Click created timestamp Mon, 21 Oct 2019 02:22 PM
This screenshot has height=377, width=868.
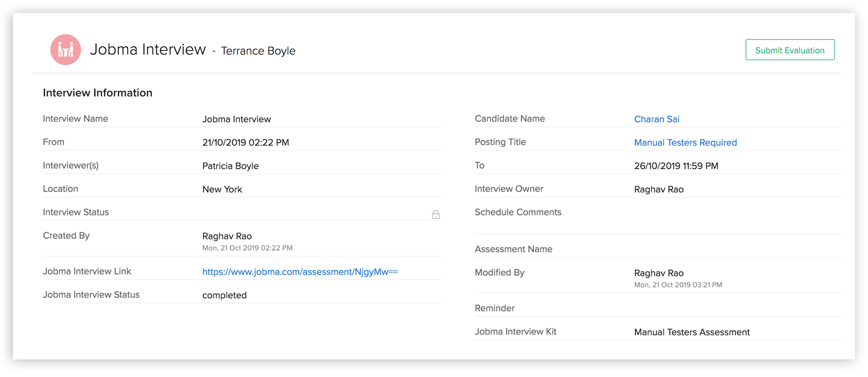(247, 248)
